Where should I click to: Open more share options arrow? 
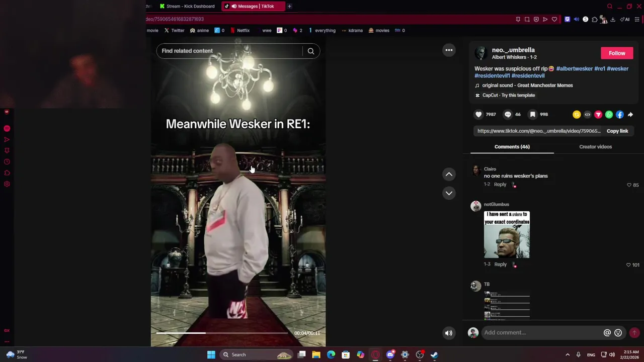(630, 115)
